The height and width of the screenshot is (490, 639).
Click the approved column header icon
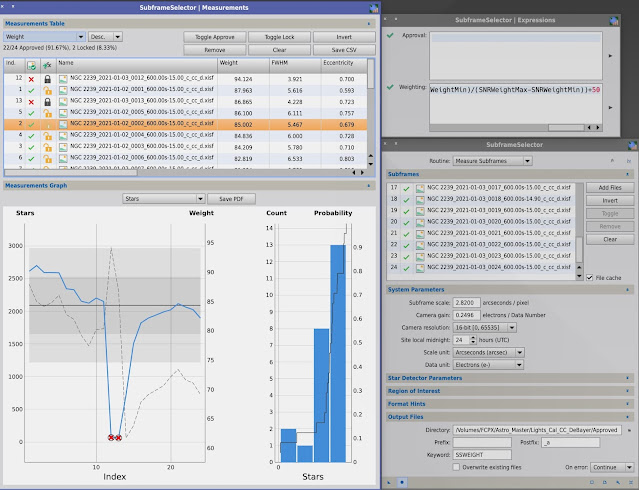[x=31, y=65]
